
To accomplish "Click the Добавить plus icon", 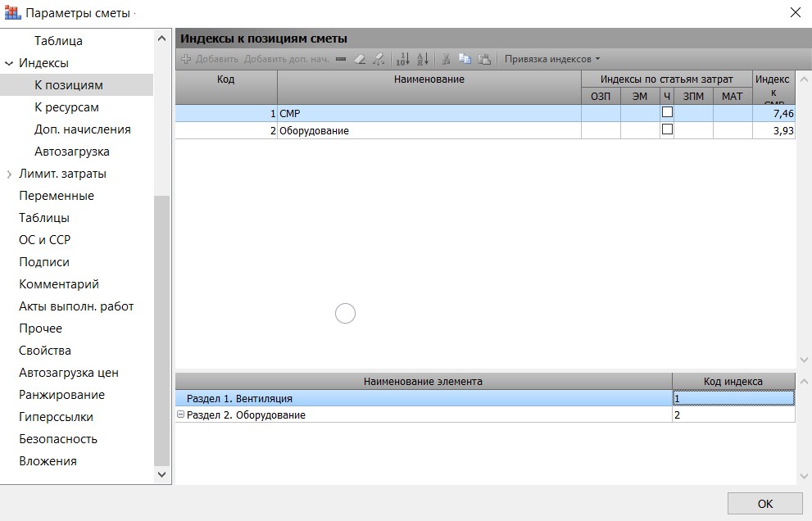I will [x=186, y=59].
